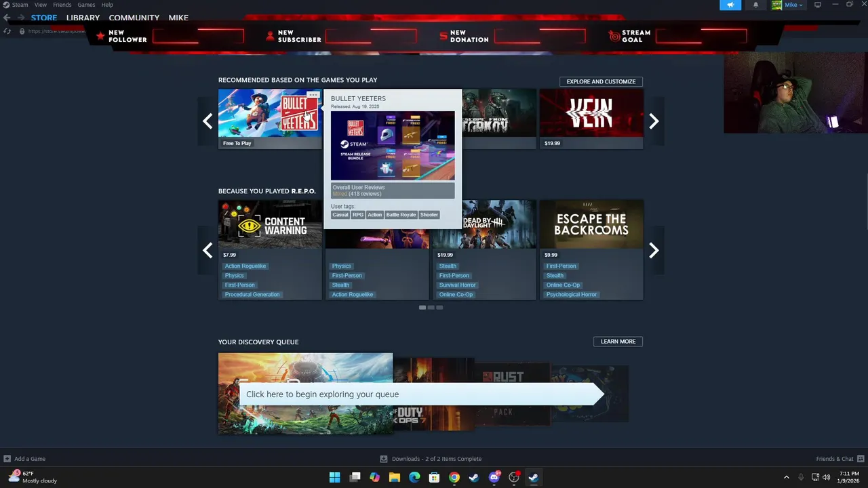Click the microphone tray icon

tap(801, 477)
